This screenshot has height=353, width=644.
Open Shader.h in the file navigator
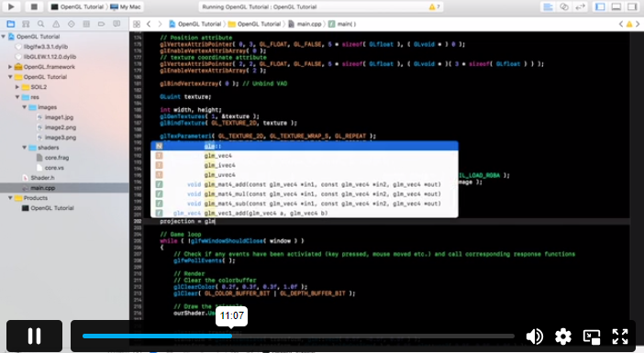43,178
